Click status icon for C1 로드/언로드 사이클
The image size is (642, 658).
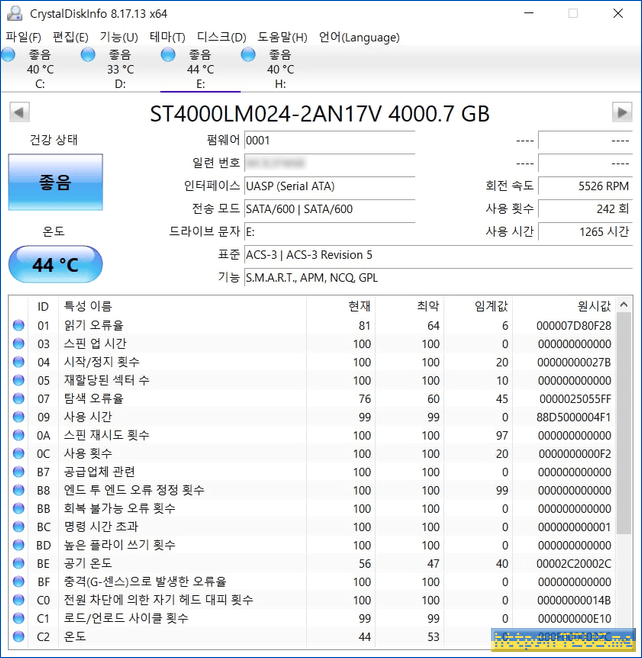18,619
